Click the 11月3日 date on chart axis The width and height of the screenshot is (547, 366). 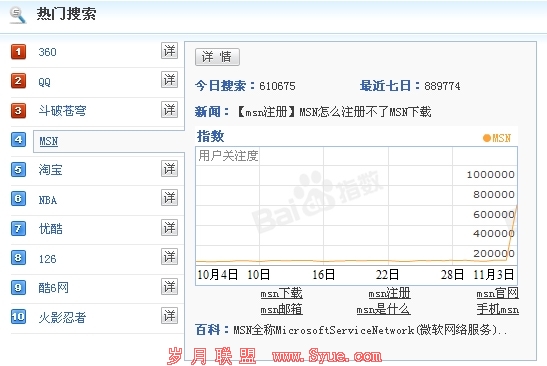point(493,275)
